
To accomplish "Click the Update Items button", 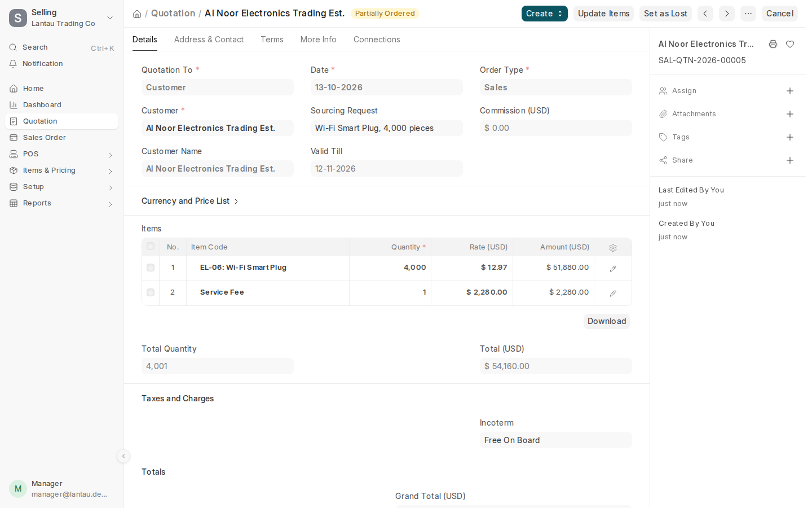I will (603, 14).
